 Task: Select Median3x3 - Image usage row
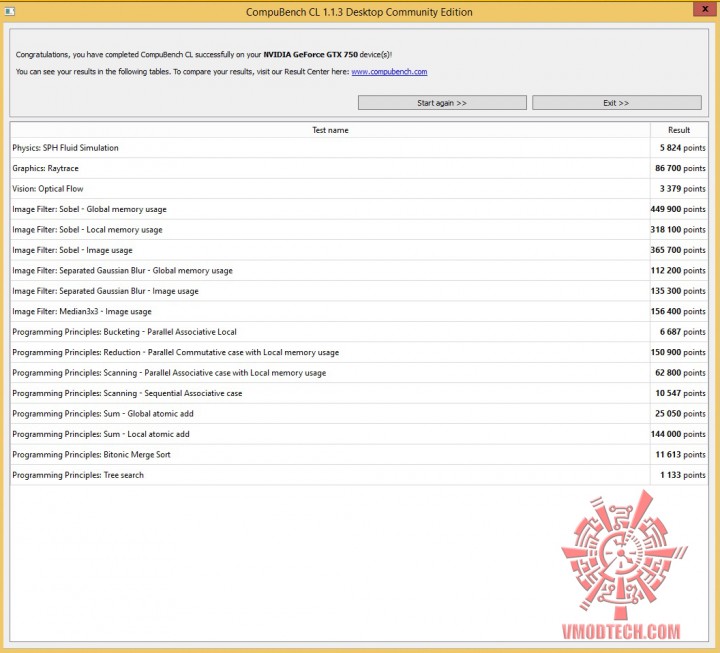359,311
